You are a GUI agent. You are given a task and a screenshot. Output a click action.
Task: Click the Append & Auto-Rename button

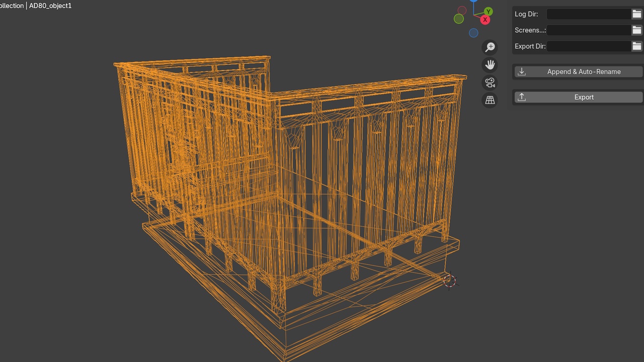pyautogui.click(x=579, y=72)
